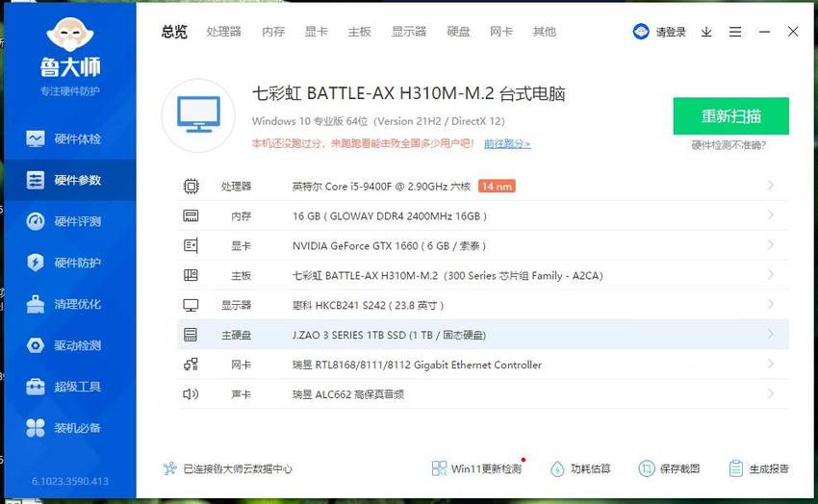Switch to the 总览 overview tab
The width and height of the screenshot is (818, 504).
click(174, 32)
